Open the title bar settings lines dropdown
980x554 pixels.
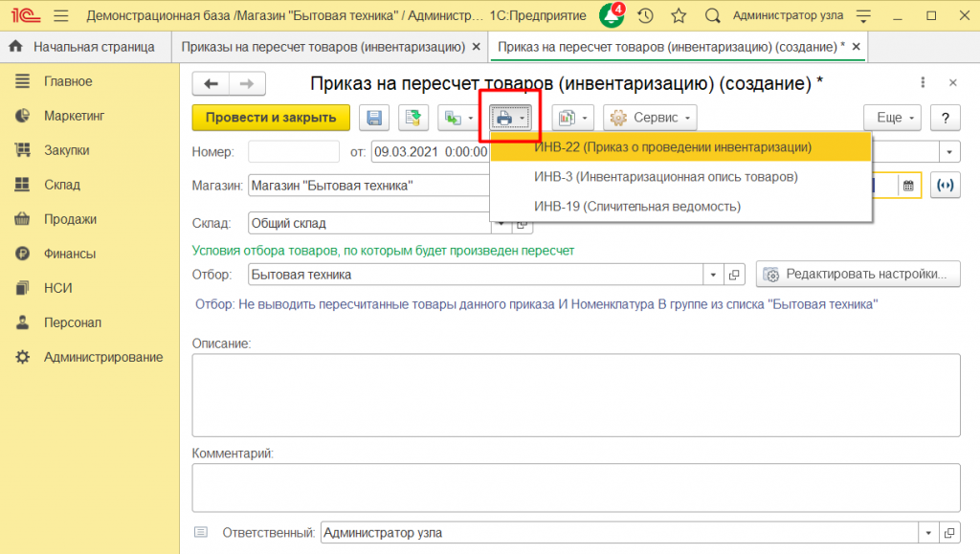point(863,15)
